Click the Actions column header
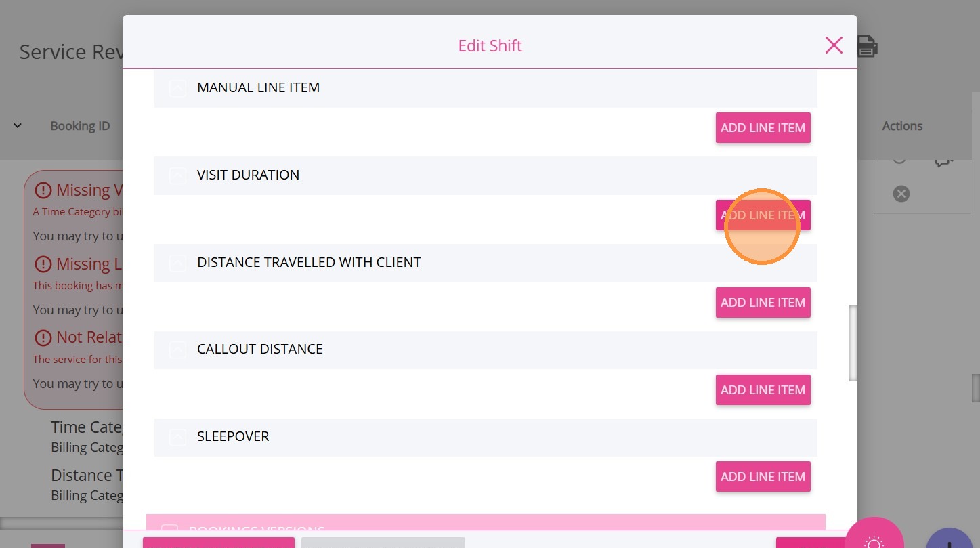Screen dimensions: 980x548 point(902,126)
